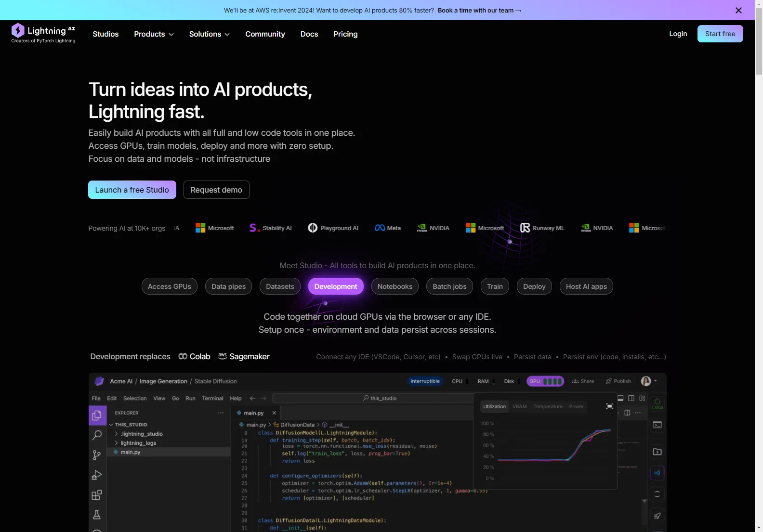Open the terminal icon in the right rail

(657, 425)
